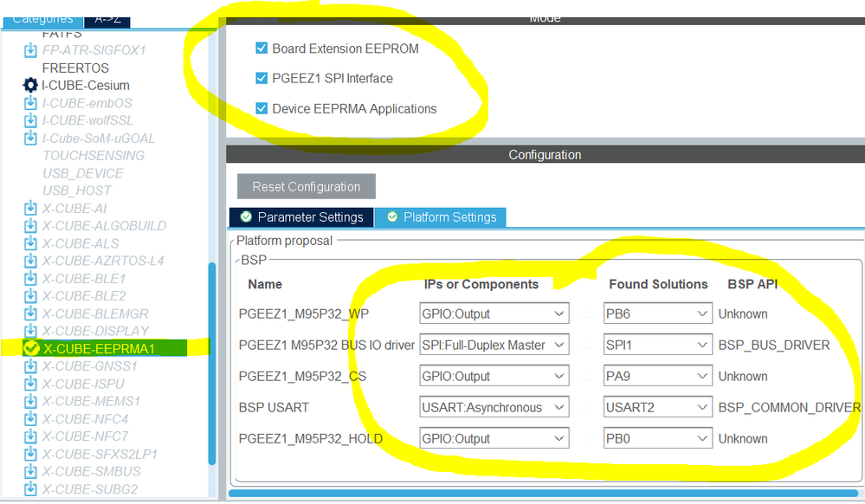Image resolution: width=865 pixels, height=504 pixels.
Task: Select X-CUBE-MEMS1 entry label
Action: click(x=92, y=401)
